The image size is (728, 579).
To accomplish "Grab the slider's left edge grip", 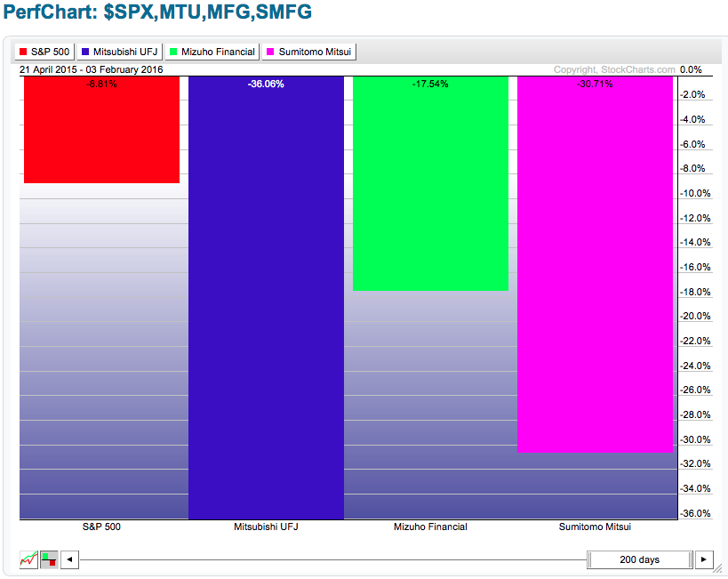I will point(589,559).
